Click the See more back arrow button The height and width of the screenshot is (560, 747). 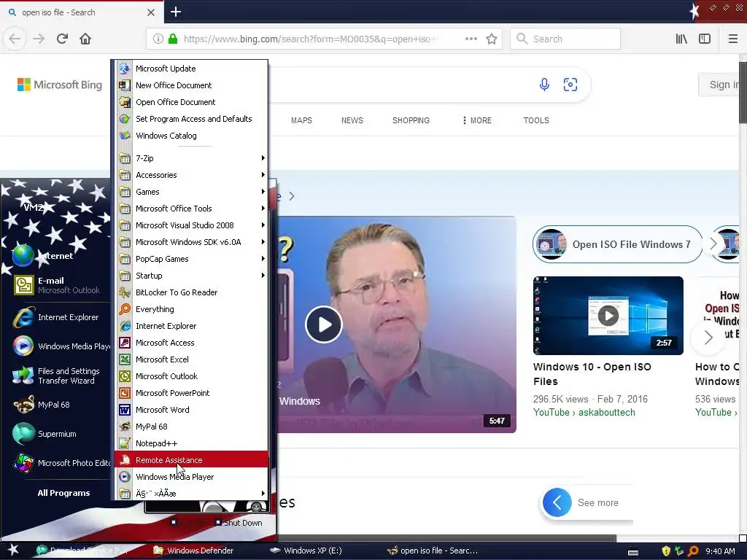point(557,502)
